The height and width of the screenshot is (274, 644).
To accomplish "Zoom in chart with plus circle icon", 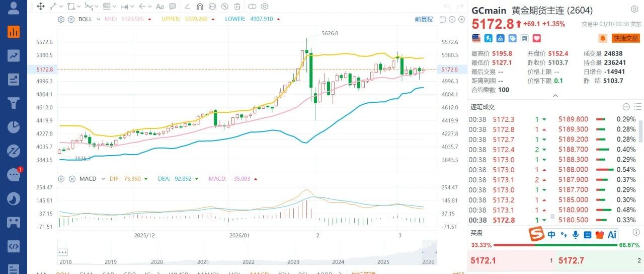I will click(x=461, y=19).
